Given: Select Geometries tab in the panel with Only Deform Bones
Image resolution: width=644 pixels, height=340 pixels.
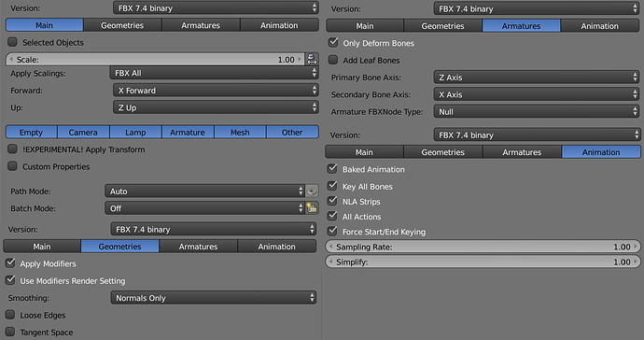Looking at the screenshot, I should pyautogui.click(x=442, y=26).
